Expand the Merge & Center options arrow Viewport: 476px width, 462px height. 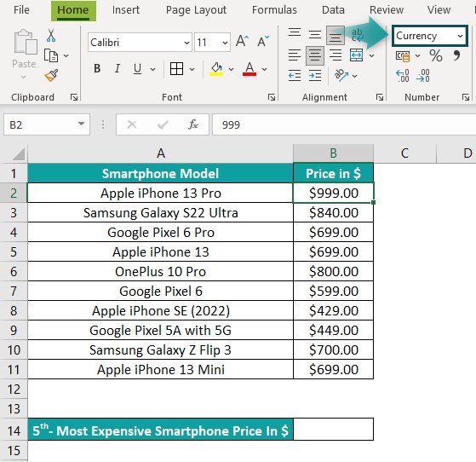pyautogui.click(x=371, y=56)
